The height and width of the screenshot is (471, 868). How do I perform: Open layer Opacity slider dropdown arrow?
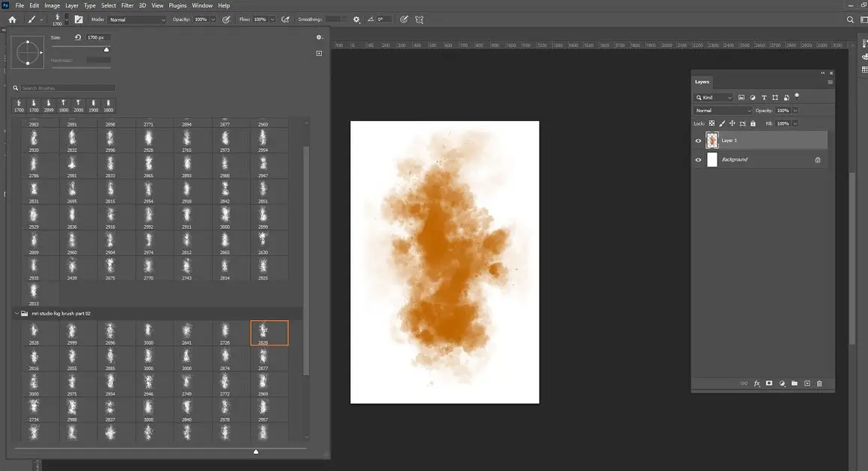795,111
